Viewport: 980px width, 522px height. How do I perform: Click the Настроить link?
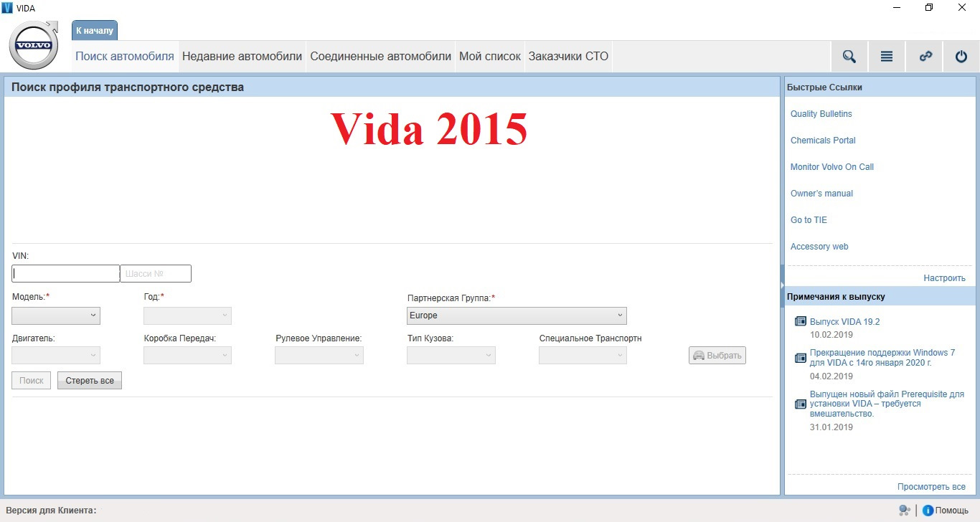944,278
